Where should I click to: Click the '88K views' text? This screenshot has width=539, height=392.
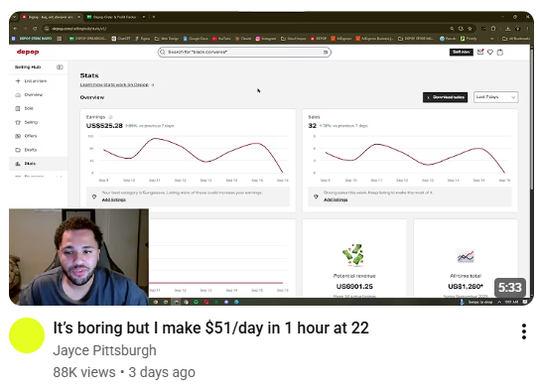(x=84, y=372)
